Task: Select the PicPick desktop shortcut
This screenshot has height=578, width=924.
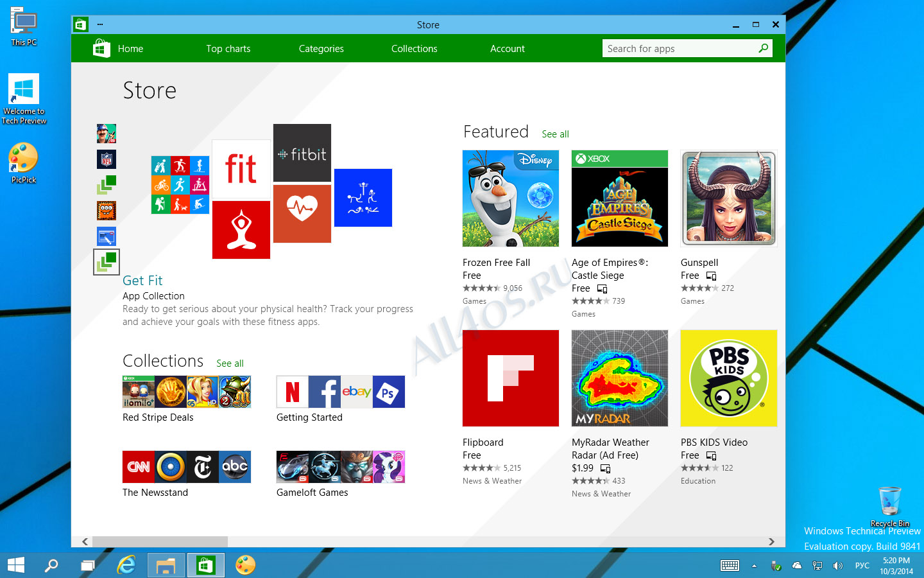Action: point(24,162)
